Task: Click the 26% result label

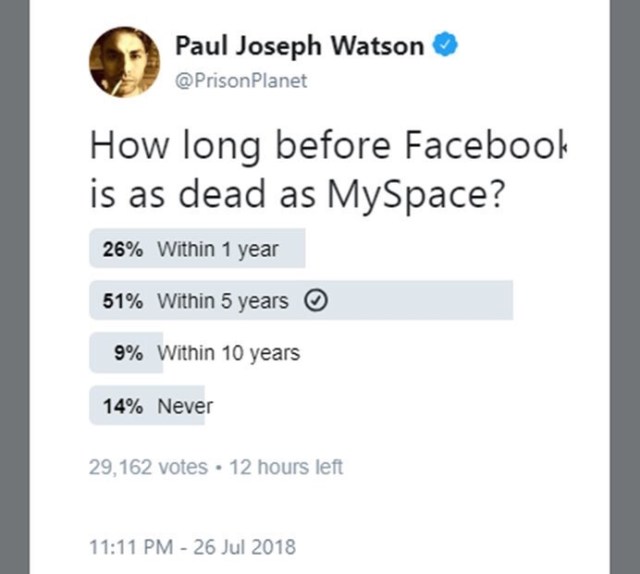Action: 123,250
